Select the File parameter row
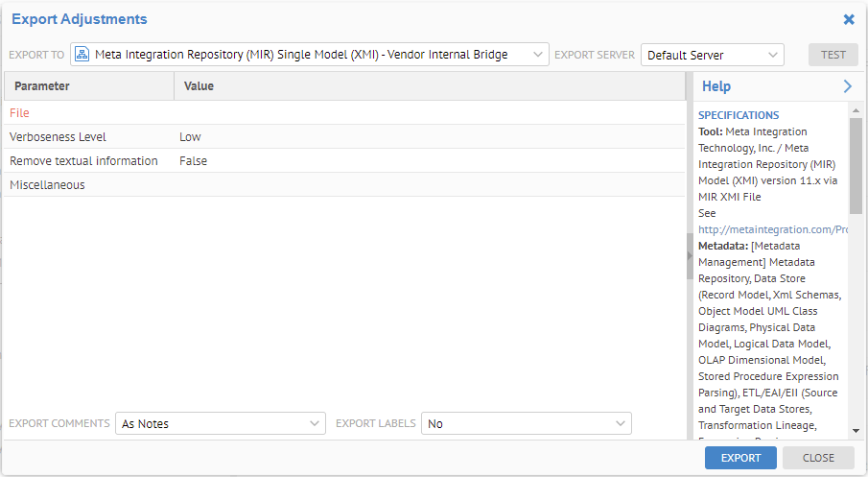 coord(20,113)
